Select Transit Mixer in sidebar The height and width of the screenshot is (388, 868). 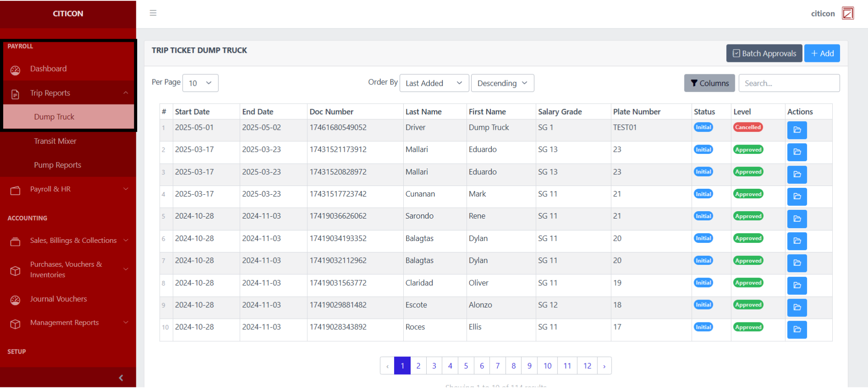[x=55, y=141]
